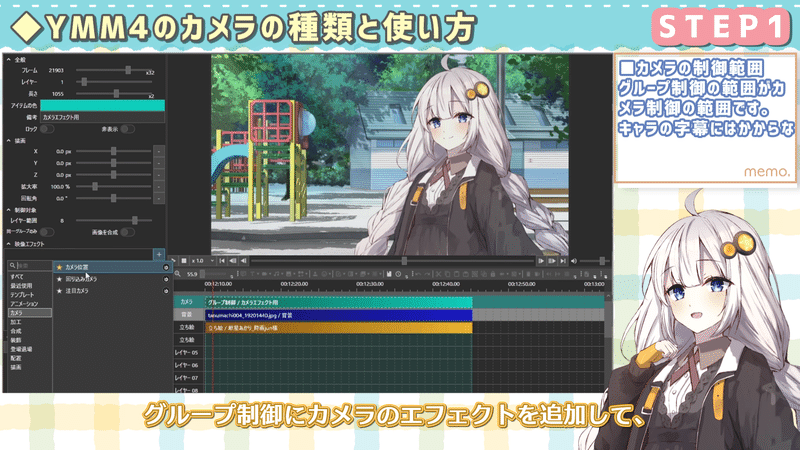Collapse the 描画 section
The height and width of the screenshot is (450, 800).
(9, 140)
